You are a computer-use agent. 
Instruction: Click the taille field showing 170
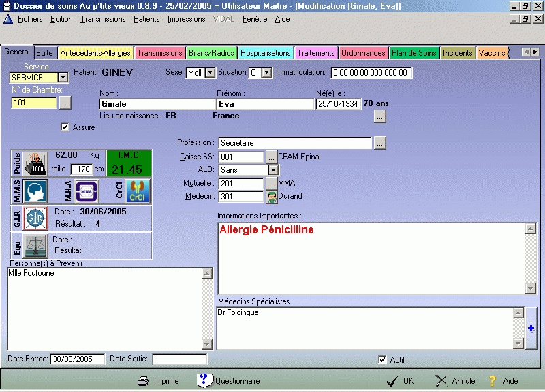82,169
